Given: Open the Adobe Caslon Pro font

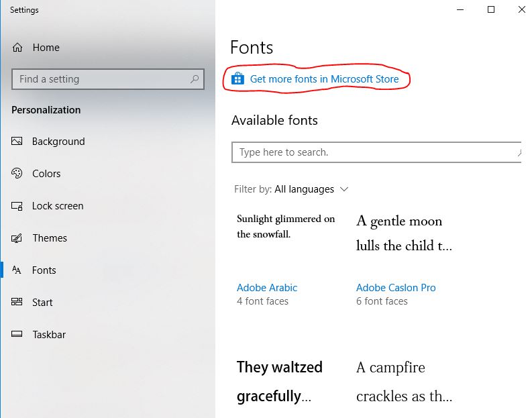Looking at the screenshot, I should pos(396,287).
